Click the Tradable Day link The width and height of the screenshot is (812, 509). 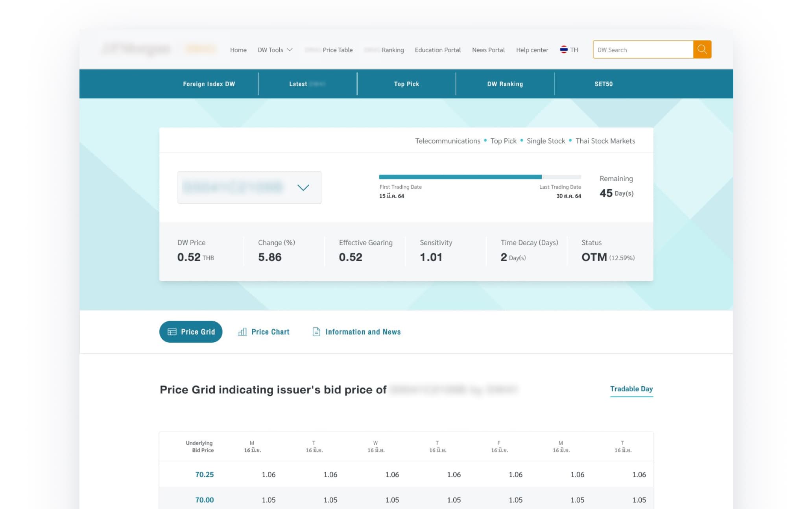pyautogui.click(x=631, y=389)
